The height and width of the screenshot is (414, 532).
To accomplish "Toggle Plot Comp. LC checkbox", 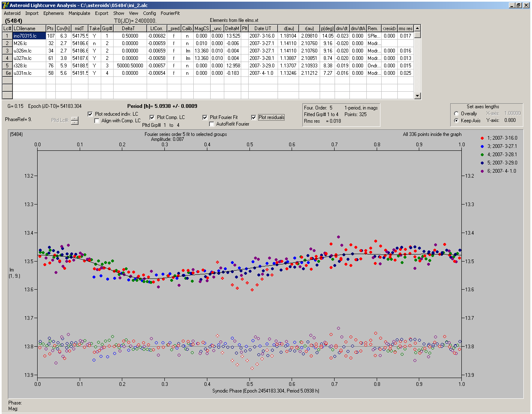I will pyautogui.click(x=152, y=117).
